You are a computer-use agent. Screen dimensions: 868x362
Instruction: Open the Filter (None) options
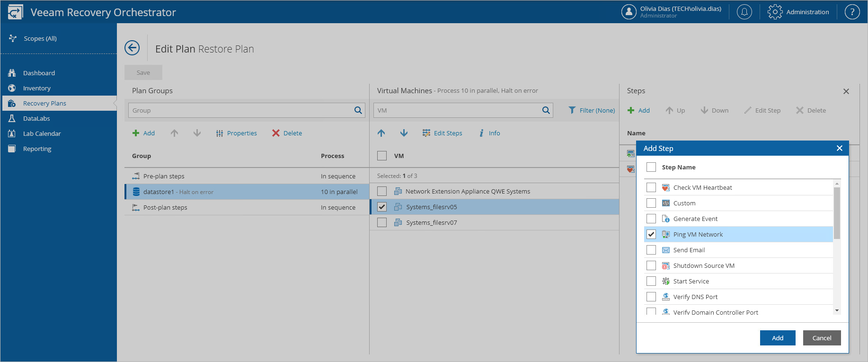click(x=592, y=110)
